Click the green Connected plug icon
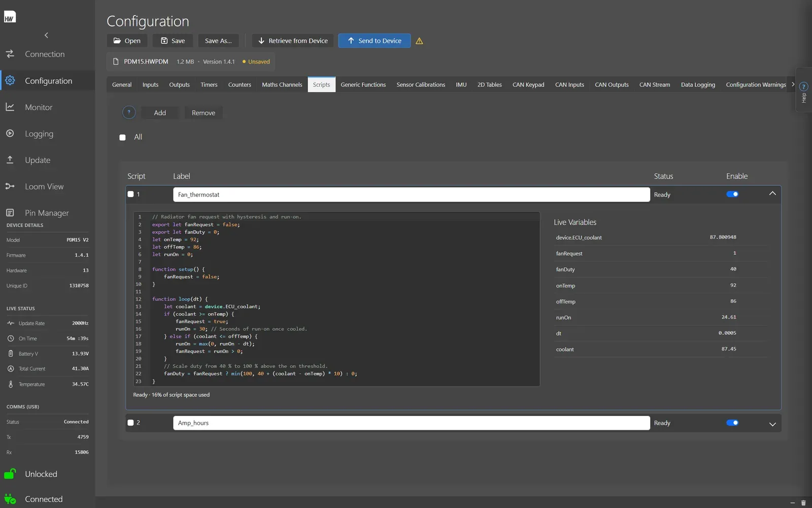The height and width of the screenshot is (508, 812). click(x=10, y=499)
